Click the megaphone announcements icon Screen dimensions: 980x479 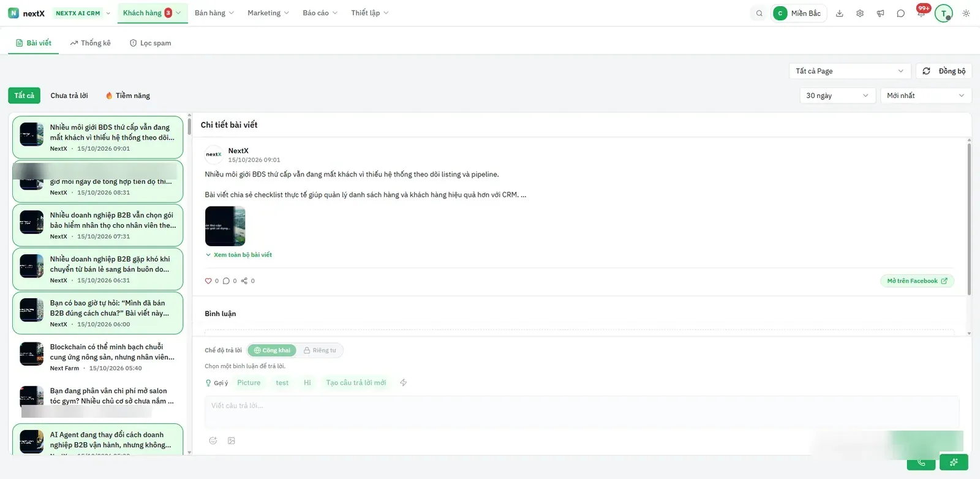pyautogui.click(x=880, y=13)
